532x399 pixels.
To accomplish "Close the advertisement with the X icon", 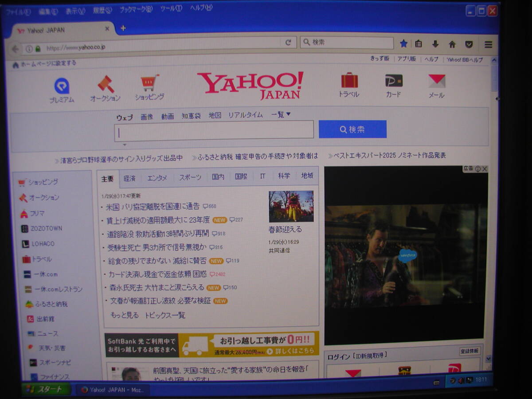I will tap(485, 169).
